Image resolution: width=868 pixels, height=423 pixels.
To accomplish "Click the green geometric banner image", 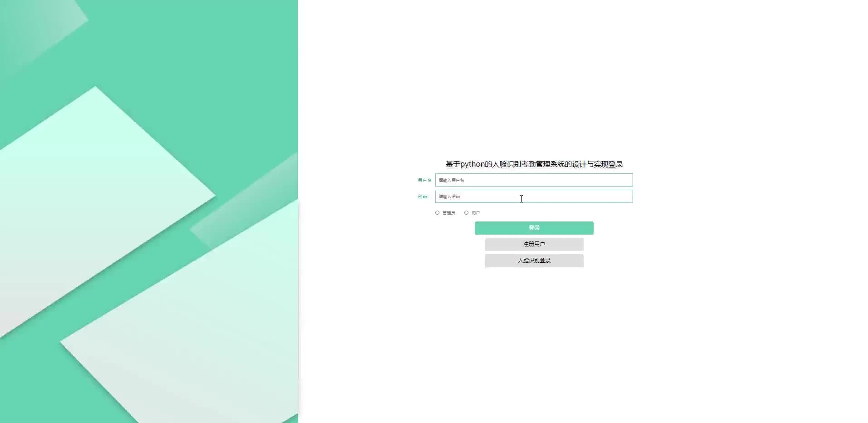I will click(149, 211).
